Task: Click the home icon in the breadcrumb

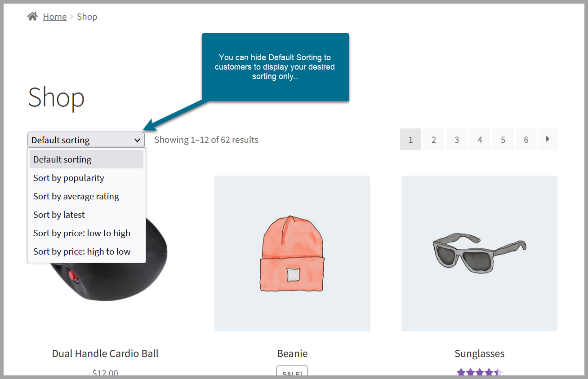Action: click(32, 15)
